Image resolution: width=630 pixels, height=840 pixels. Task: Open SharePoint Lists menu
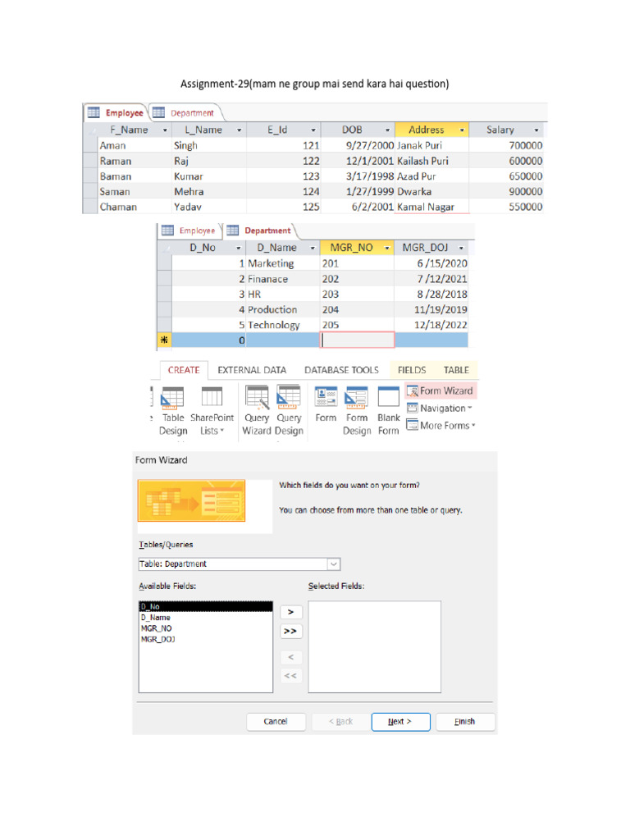coord(212,411)
